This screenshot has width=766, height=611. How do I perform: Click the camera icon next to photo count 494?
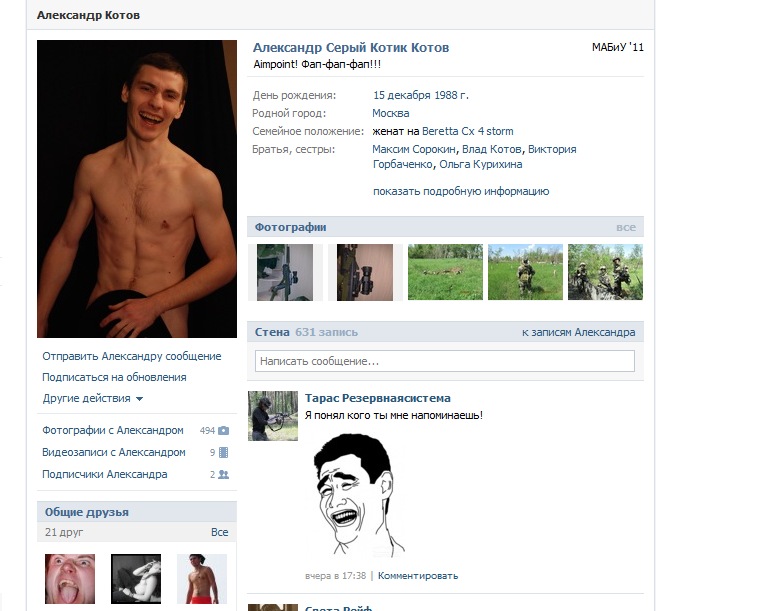coord(224,431)
